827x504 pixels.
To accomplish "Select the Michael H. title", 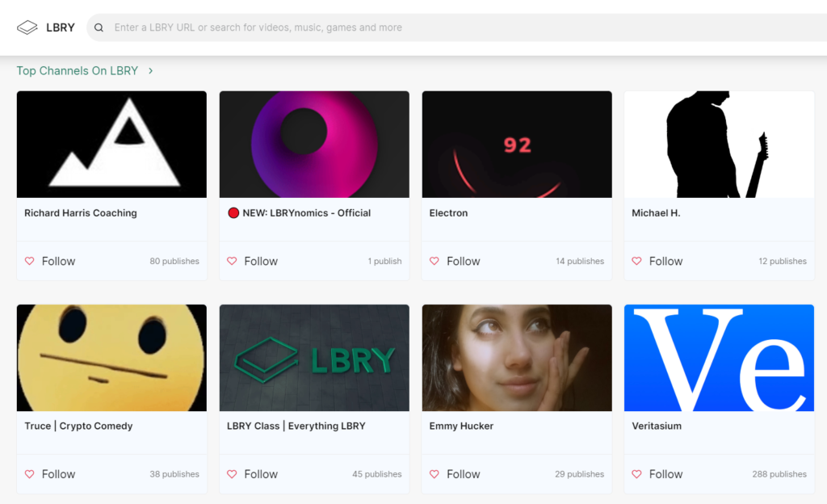I will pyautogui.click(x=656, y=213).
